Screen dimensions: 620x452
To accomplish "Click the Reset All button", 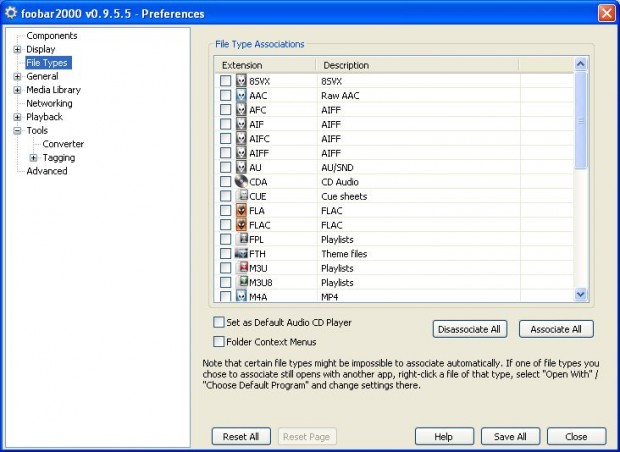I will coord(241,436).
